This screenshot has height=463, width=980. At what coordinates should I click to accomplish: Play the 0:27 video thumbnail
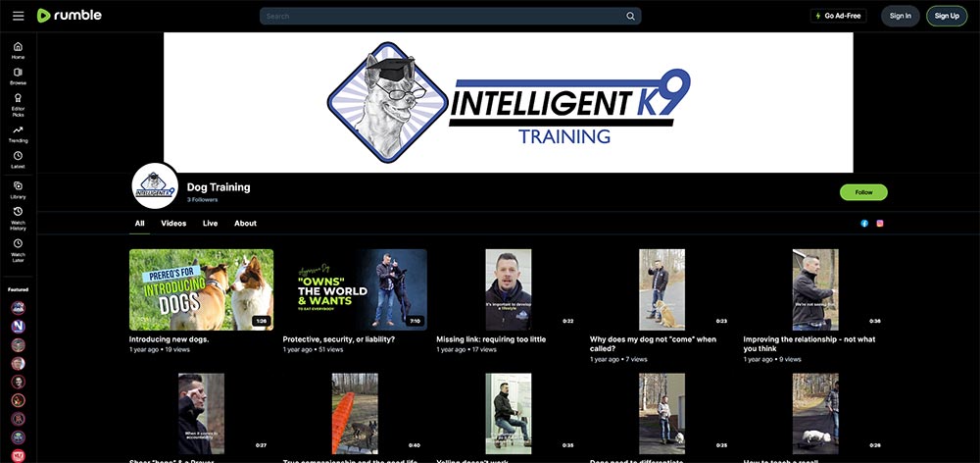pyautogui.click(x=201, y=414)
